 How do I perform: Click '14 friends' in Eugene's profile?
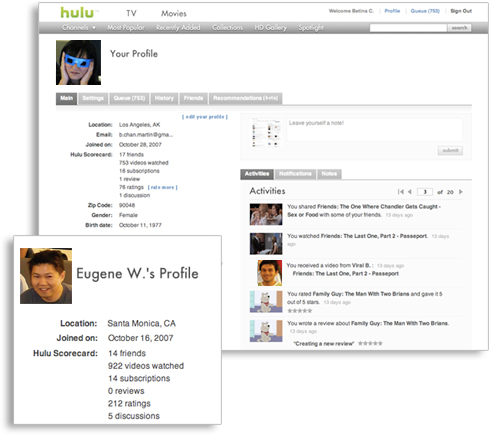coord(127,353)
